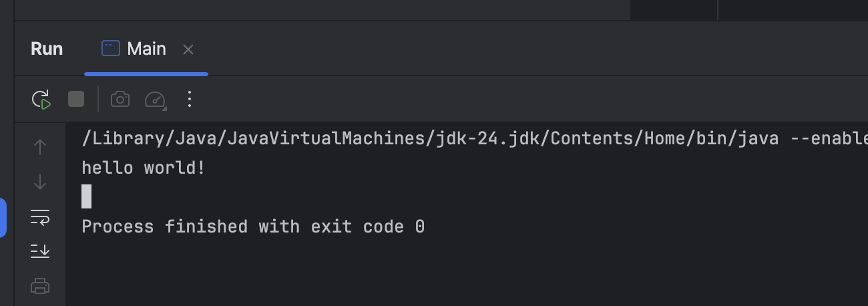Close the Main run tab
This screenshot has width=868, height=306.
[x=188, y=49]
